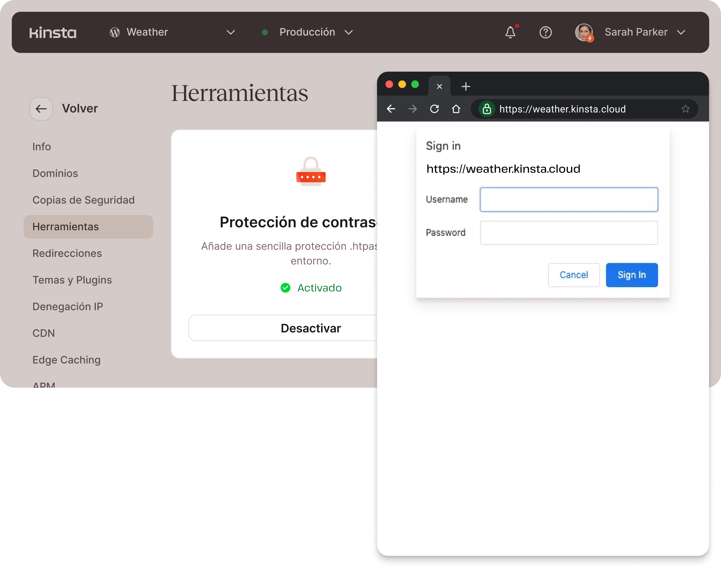Open Dominios in sidebar

pyautogui.click(x=55, y=173)
